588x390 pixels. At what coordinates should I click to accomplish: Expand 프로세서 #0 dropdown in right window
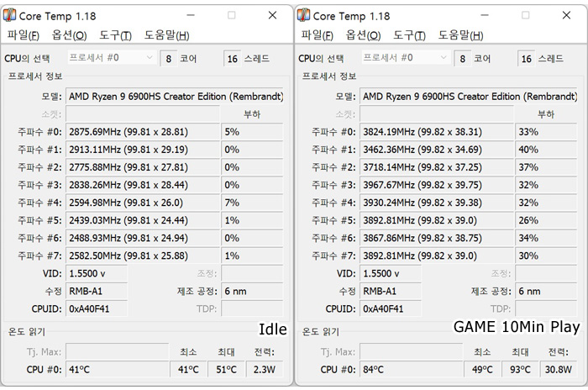click(406, 58)
